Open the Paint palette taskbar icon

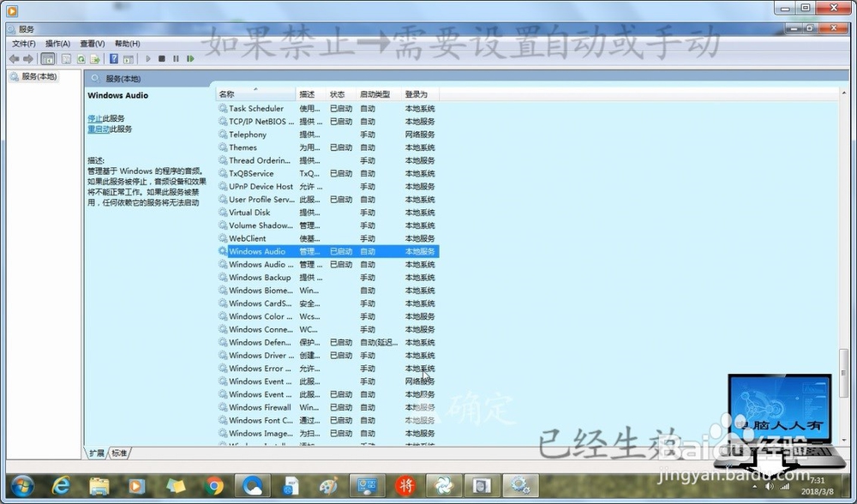pos(328,485)
